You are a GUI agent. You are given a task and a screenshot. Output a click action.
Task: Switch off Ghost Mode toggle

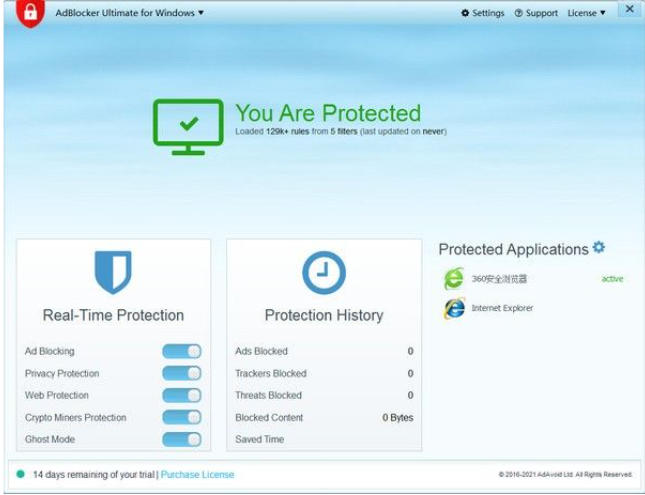coord(181,439)
